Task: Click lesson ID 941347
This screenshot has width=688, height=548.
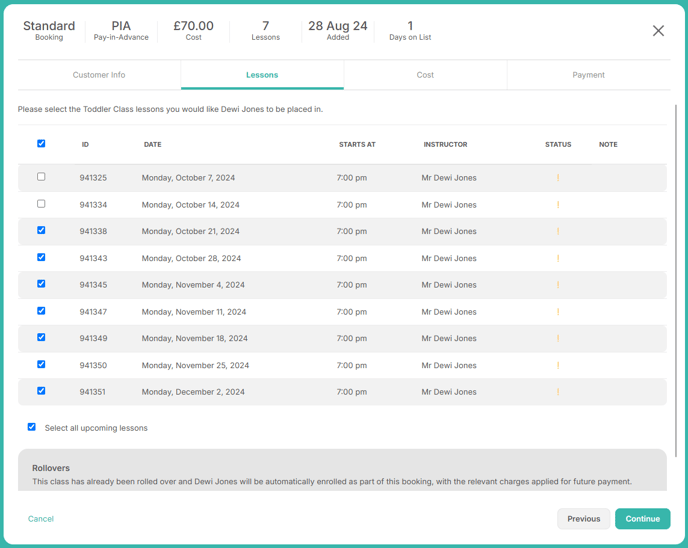Action: [x=93, y=312]
